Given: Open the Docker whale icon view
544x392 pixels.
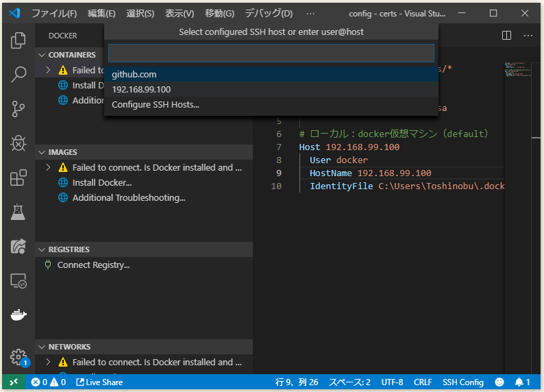Looking at the screenshot, I should 18,315.
